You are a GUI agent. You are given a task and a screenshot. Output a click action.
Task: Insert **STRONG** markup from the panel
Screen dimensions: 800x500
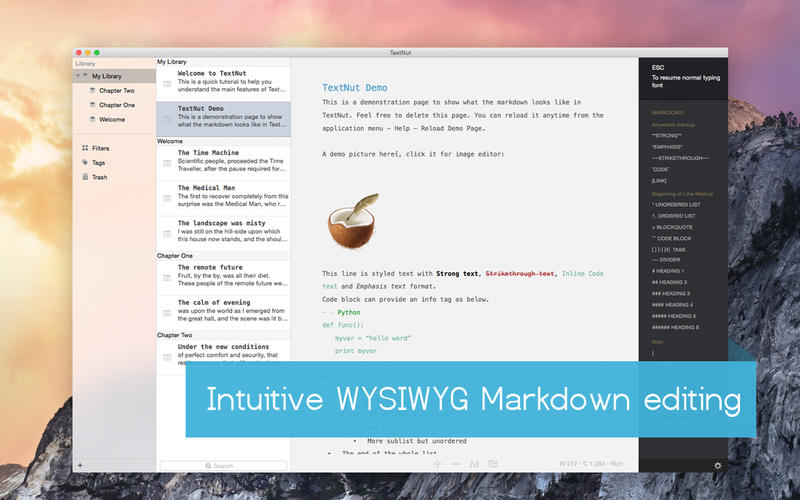coord(666,136)
